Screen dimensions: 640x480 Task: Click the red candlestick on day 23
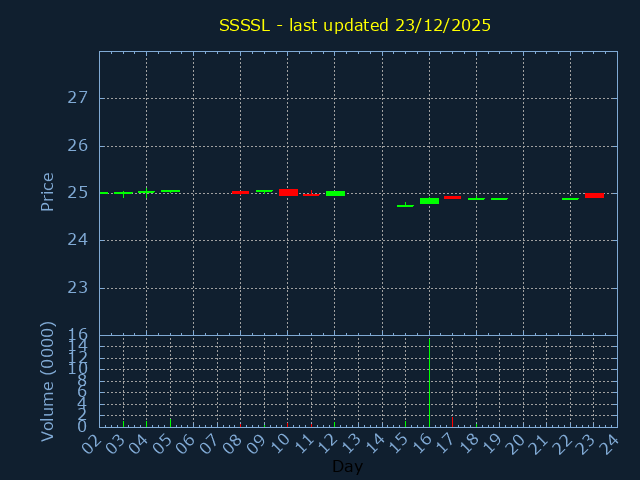coord(594,195)
